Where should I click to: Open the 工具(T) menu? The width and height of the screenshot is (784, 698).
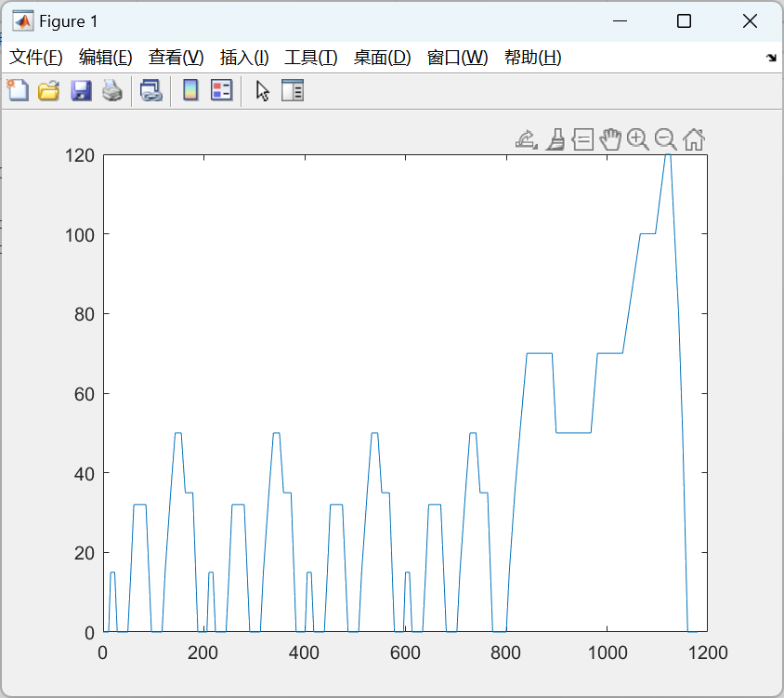311,58
